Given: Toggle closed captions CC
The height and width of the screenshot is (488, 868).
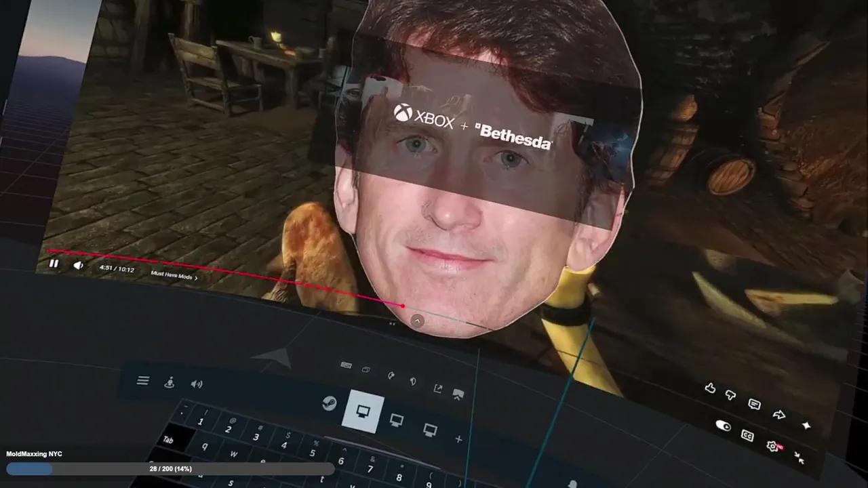Looking at the screenshot, I should [747, 435].
